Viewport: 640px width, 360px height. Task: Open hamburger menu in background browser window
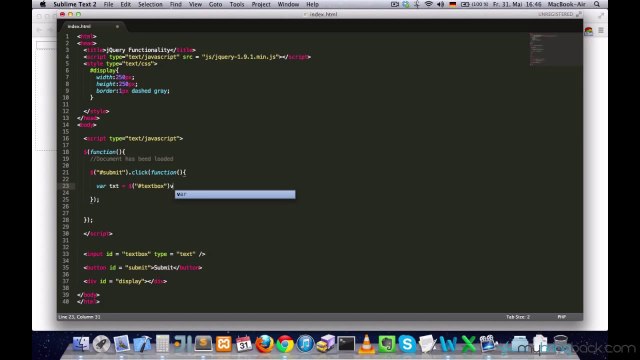601,31
